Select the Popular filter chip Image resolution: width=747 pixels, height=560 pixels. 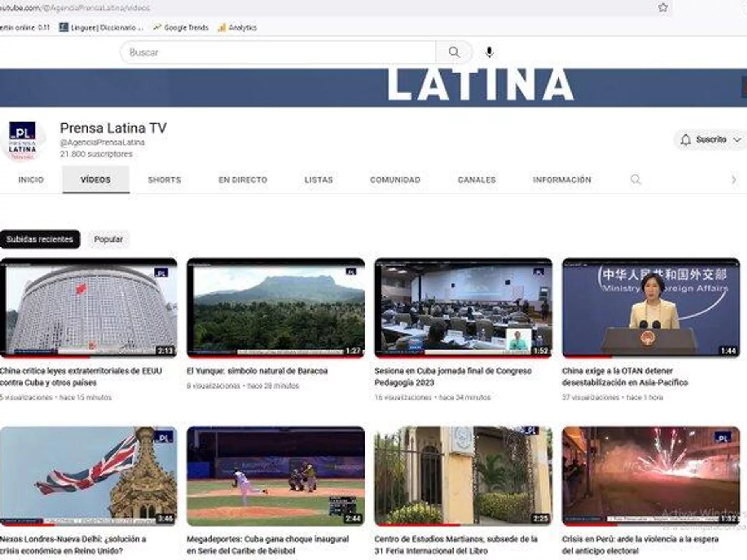(108, 239)
